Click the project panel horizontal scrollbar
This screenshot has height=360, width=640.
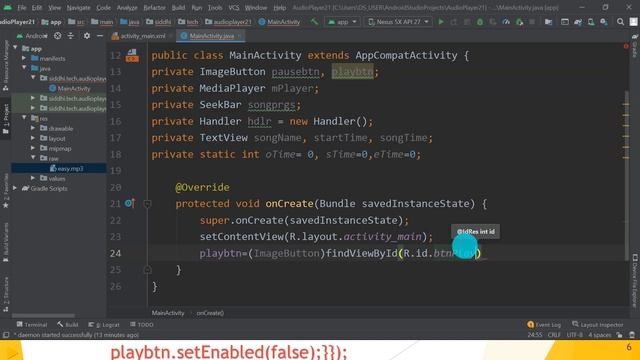pos(43,316)
